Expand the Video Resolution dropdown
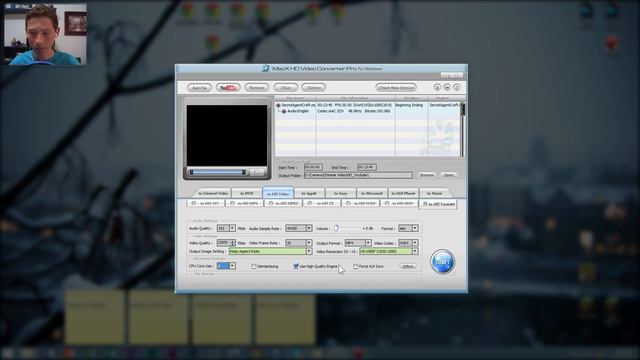The width and height of the screenshot is (640, 360). (415, 251)
